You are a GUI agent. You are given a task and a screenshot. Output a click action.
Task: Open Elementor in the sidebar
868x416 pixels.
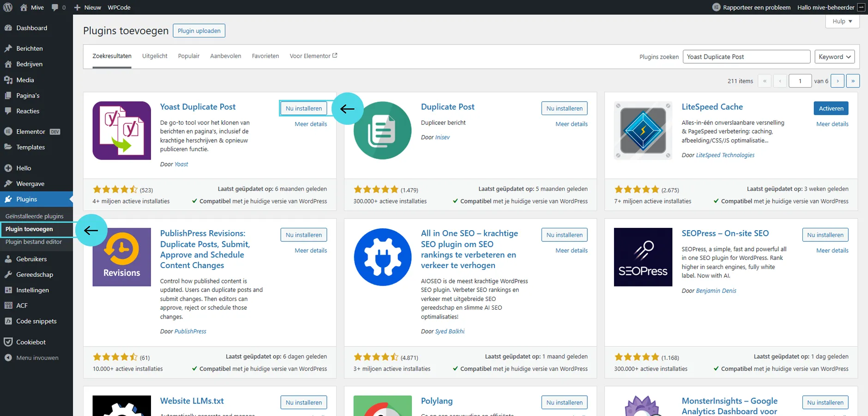[30, 132]
